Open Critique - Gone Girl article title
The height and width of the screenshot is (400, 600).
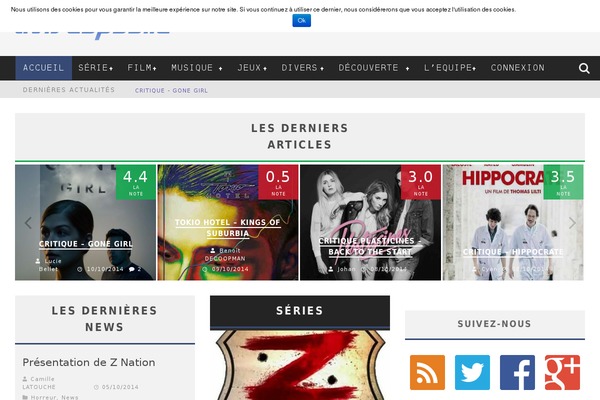(85, 244)
